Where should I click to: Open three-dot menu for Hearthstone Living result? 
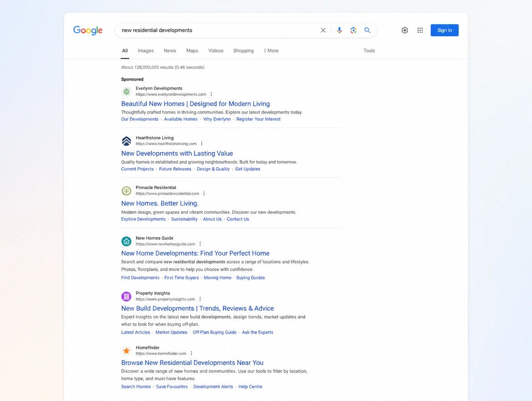tap(201, 144)
